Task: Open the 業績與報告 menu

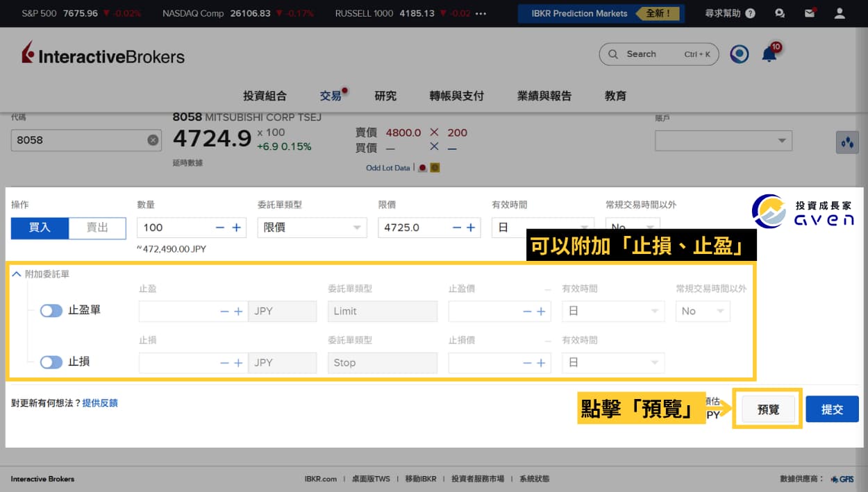Action: coord(544,96)
